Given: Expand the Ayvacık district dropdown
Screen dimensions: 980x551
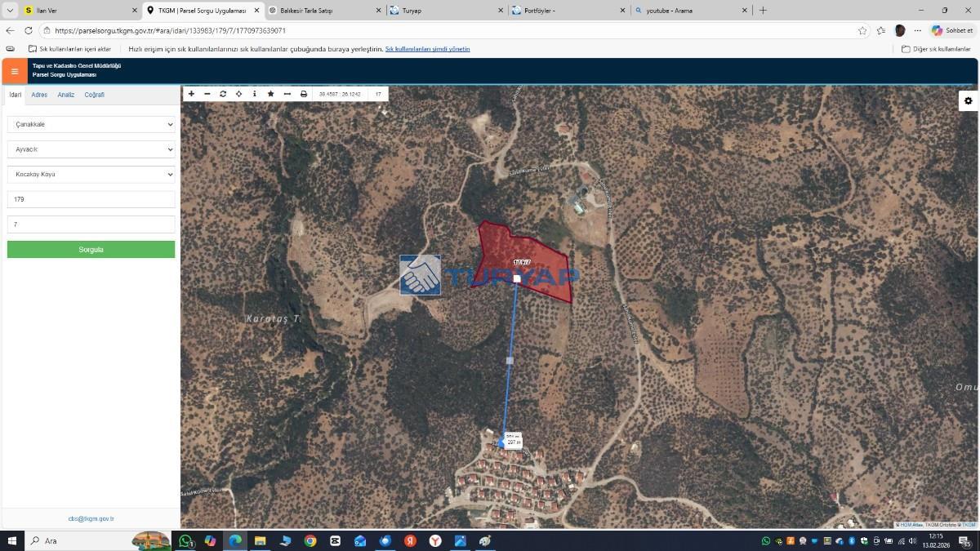Looking at the screenshot, I should [91, 149].
